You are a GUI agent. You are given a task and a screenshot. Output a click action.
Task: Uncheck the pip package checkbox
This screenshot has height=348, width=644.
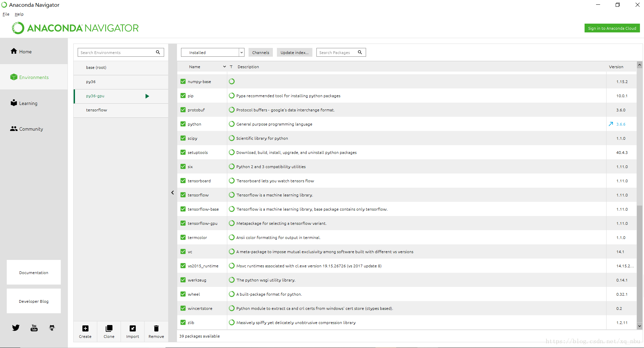183,96
